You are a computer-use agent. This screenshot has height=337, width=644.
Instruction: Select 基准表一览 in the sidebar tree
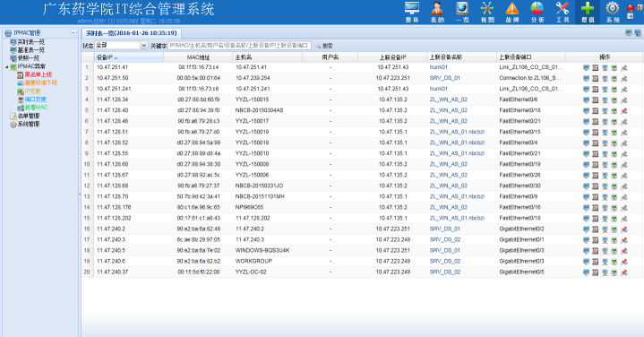(31, 50)
